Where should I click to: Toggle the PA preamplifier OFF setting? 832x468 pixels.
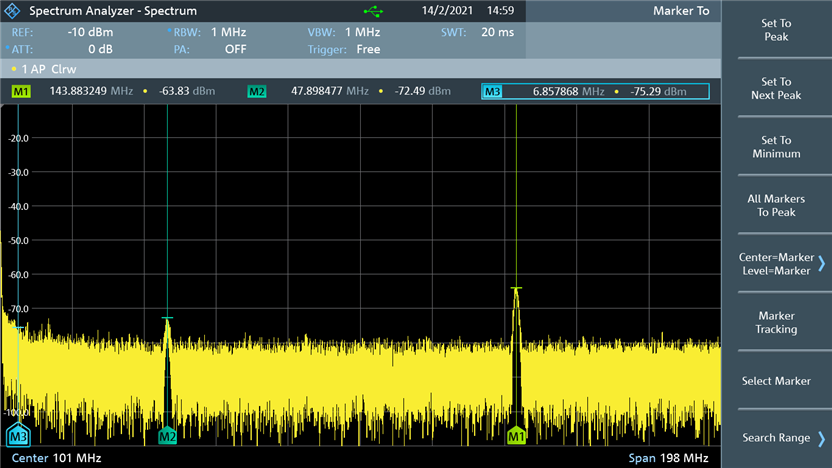pyautogui.click(x=235, y=49)
